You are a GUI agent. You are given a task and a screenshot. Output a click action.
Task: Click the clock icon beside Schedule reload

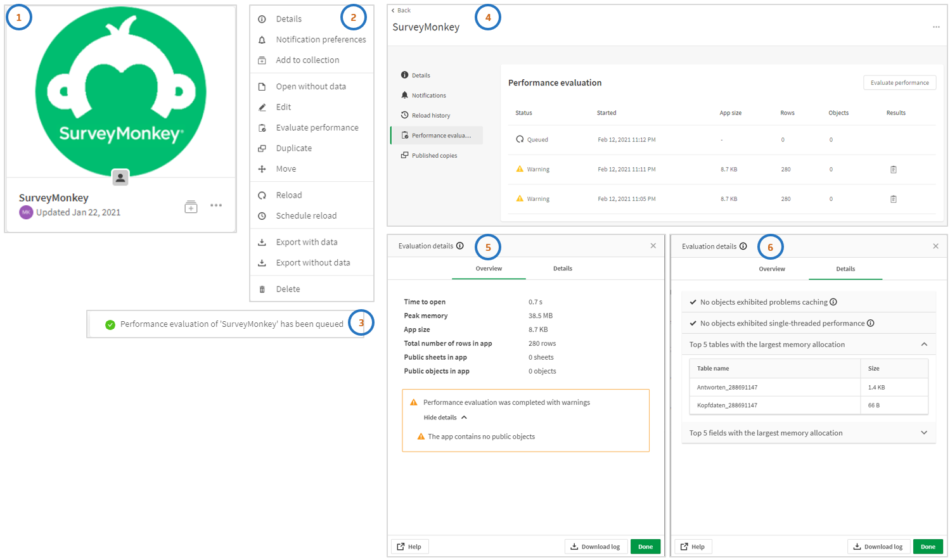[262, 216]
